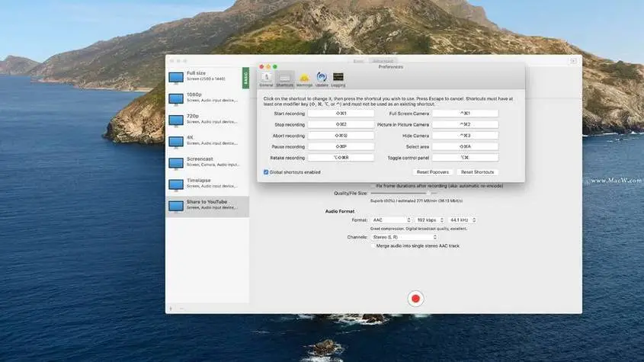Enable Fix frame durations after recording
The height and width of the screenshot is (362, 644).
pyautogui.click(x=373, y=185)
